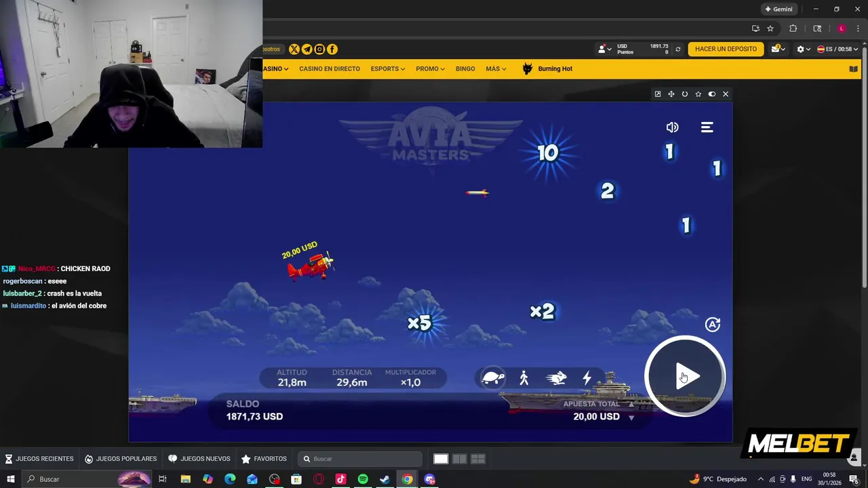The width and height of the screenshot is (868, 488).
Task: Expand the PROMO menu
Action: [430, 68]
